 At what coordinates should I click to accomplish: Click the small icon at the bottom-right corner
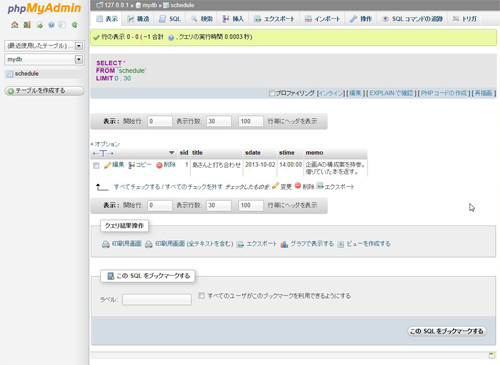(492, 355)
